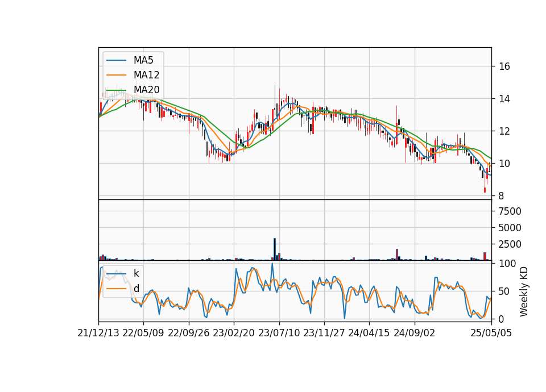Click the 23/11/27 date tick label
Image resolution: width=546 pixels, height=392 pixels.
coord(324,333)
